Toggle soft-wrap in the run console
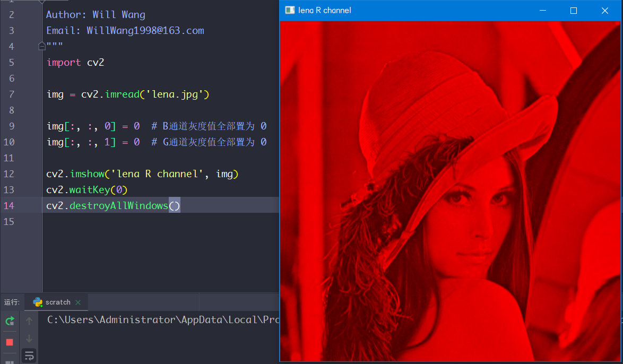623x364 pixels. point(29,356)
